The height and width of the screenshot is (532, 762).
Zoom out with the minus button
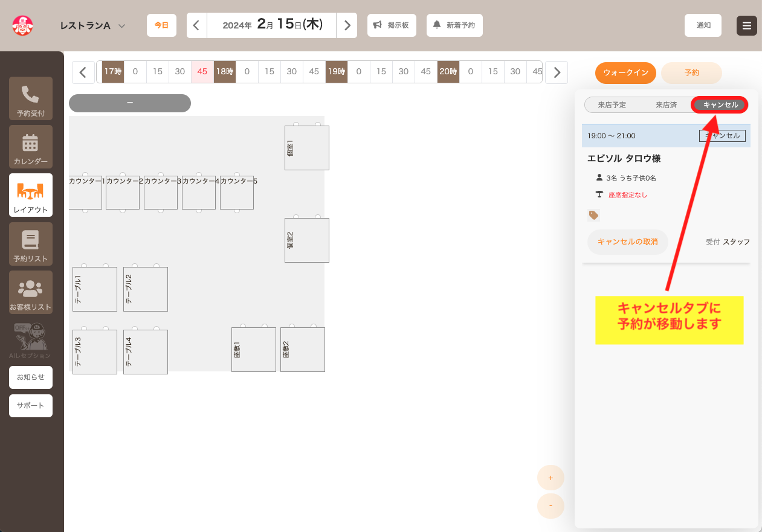551,505
